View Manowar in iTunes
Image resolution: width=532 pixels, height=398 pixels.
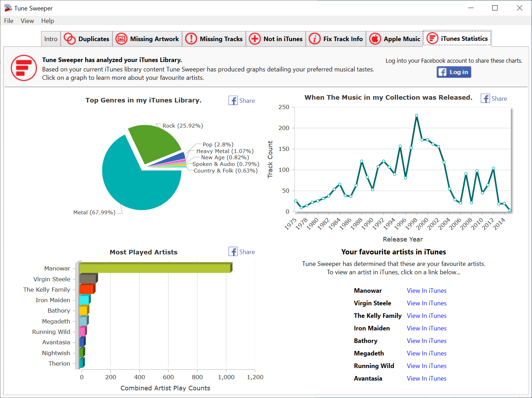point(427,291)
